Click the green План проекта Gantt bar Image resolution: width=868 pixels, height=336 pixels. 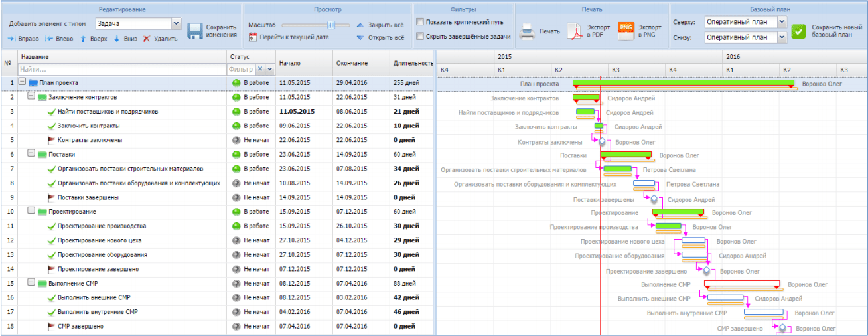click(684, 83)
